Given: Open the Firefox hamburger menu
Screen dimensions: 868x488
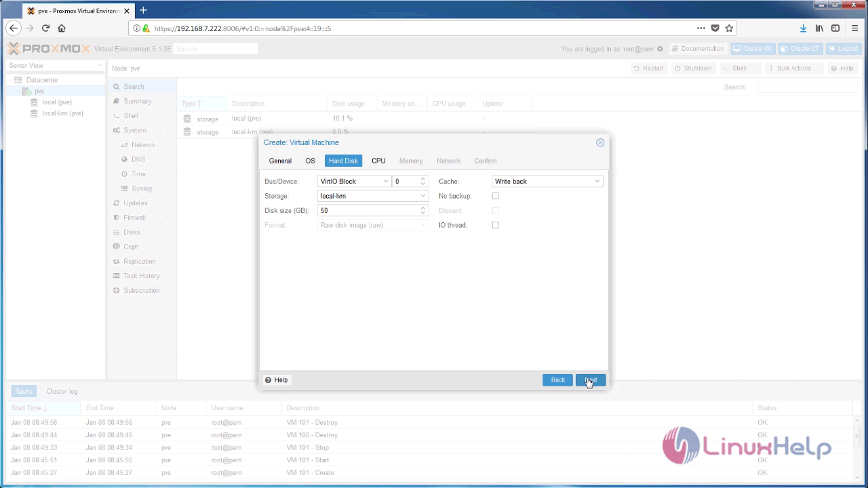Looking at the screenshot, I should point(854,28).
